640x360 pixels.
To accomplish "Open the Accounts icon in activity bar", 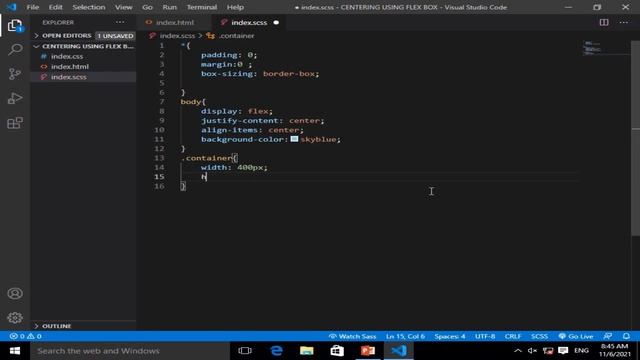I will click(x=15, y=293).
